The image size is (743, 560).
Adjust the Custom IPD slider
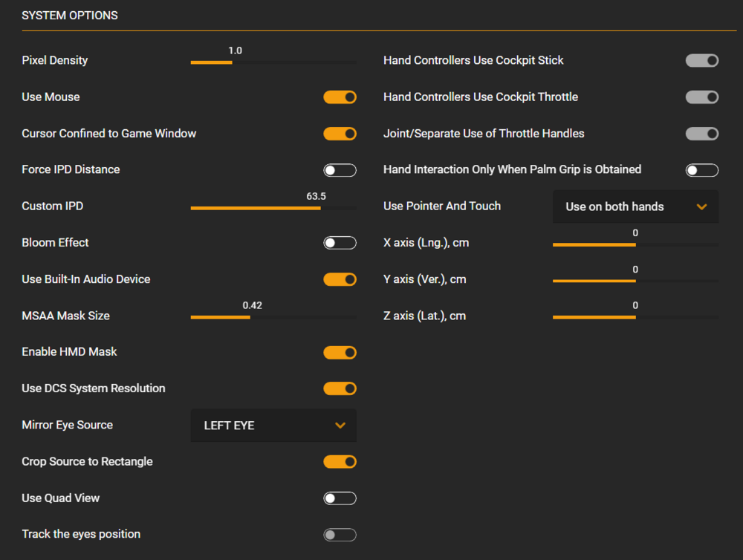[x=273, y=208]
